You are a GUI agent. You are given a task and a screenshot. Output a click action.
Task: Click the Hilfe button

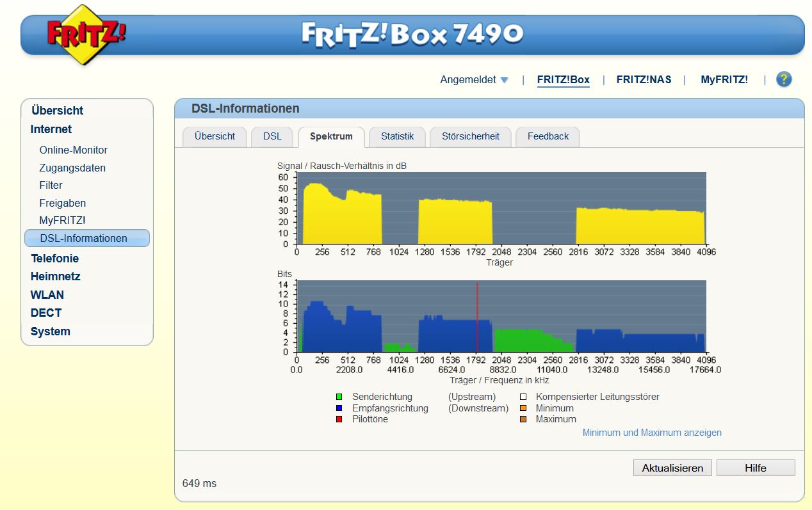click(756, 468)
